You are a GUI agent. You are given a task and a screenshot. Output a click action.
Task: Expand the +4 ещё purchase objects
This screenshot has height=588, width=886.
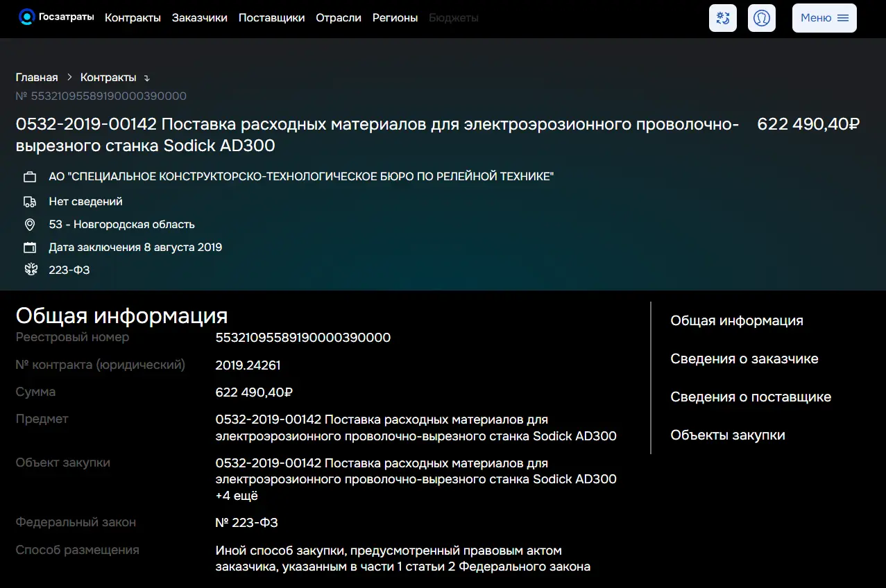click(x=237, y=496)
